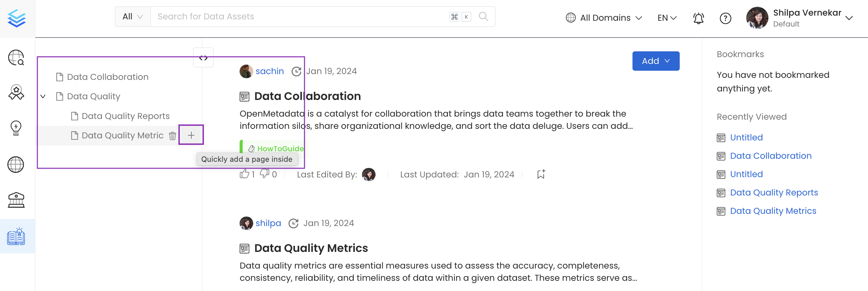Open the All search filter dropdown
This screenshot has height=291, width=868.
[132, 16]
